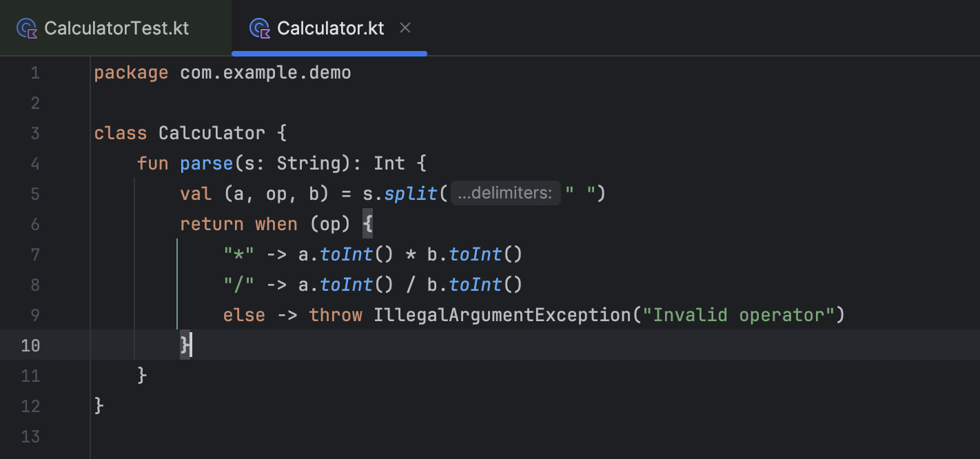Viewport: 980px width, 459px height.
Task: Click IllegalArgumentException on line 9
Action: 502,315
